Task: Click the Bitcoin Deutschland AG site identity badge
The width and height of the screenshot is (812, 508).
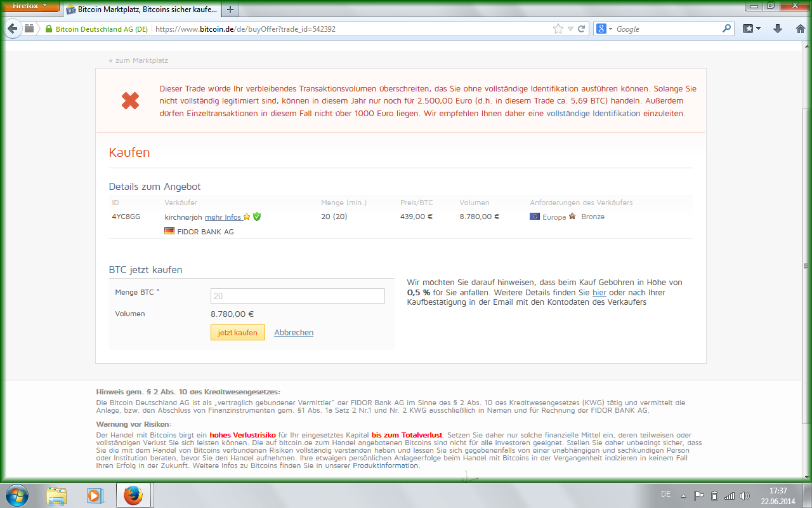Action: click(x=96, y=29)
